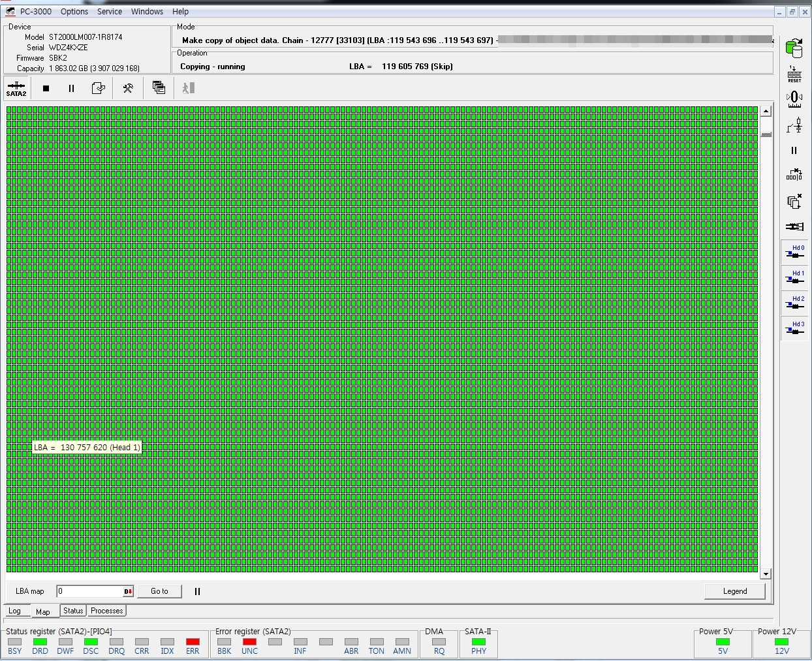Viewport: 812px width, 661px height.
Task: Click the firmware text SBK2
Action: click(58, 58)
